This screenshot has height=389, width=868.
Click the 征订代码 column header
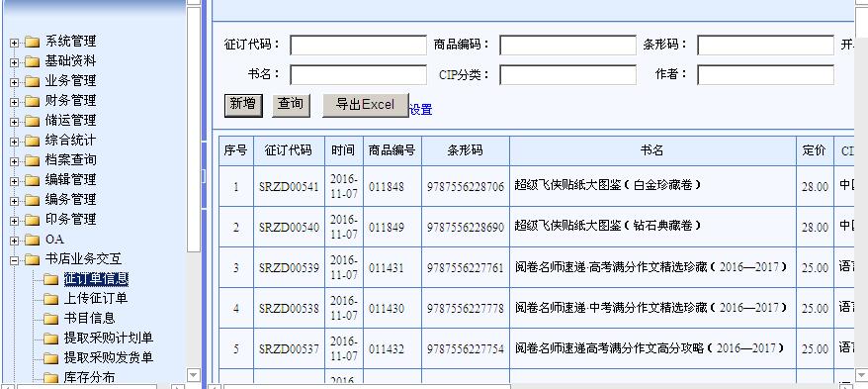pyautogui.click(x=289, y=150)
